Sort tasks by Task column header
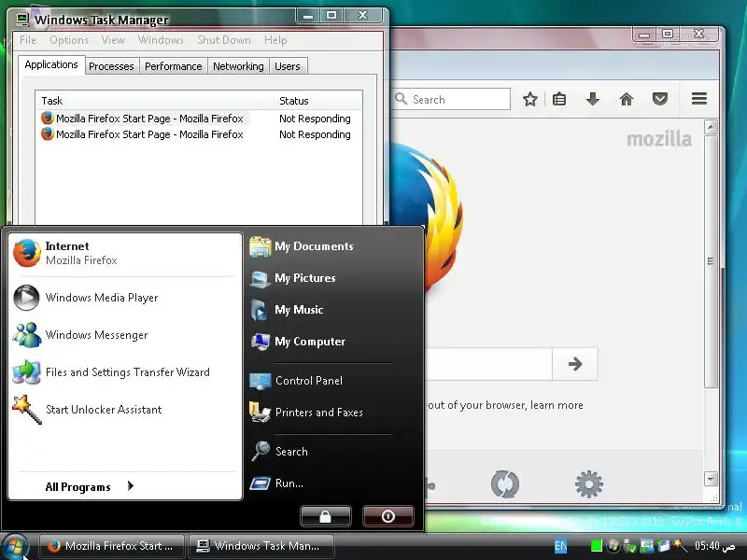 pyautogui.click(x=155, y=101)
